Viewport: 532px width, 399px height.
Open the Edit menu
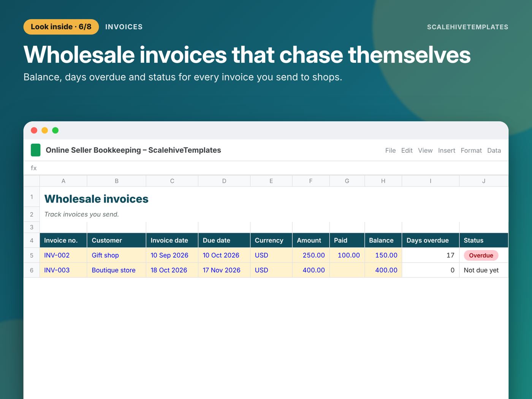[407, 150]
